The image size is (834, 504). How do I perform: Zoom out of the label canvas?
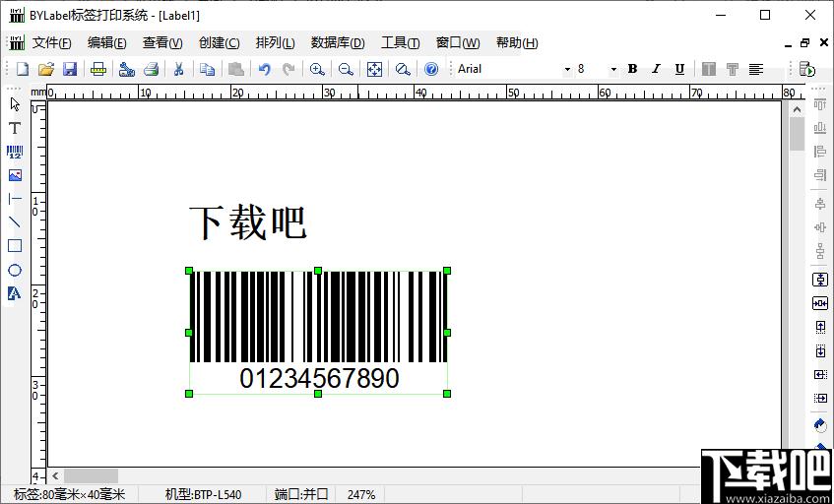pos(346,69)
